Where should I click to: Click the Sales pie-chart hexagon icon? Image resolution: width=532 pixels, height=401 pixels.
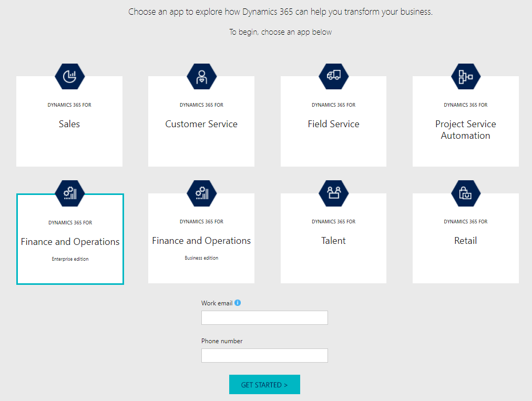(x=69, y=76)
